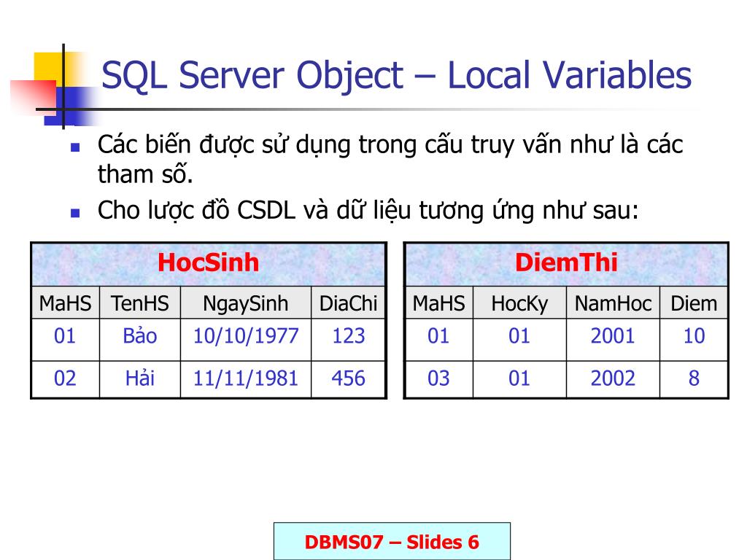
Task: Click the score cell '10'
Action: coord(694,340)
